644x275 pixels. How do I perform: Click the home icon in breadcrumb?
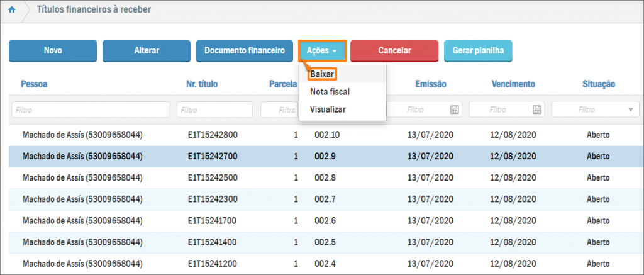(11, 11)
